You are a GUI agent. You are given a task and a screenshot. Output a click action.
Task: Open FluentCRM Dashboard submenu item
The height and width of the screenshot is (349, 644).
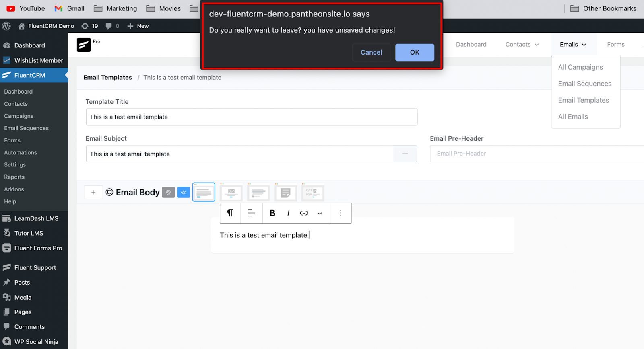click(x=19, y=92)
